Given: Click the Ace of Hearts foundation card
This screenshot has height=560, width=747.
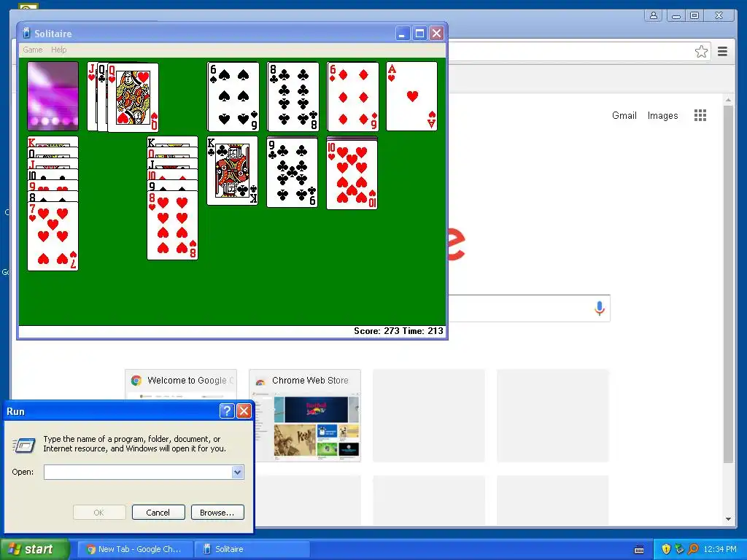Looking at the screenshot, I should (412, 96).
